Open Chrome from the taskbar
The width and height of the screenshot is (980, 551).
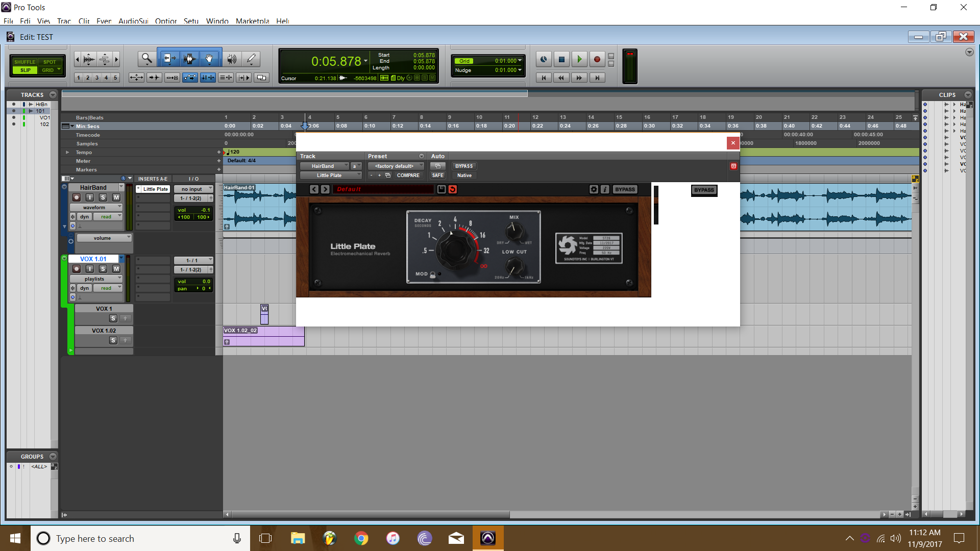coord(361,538)
